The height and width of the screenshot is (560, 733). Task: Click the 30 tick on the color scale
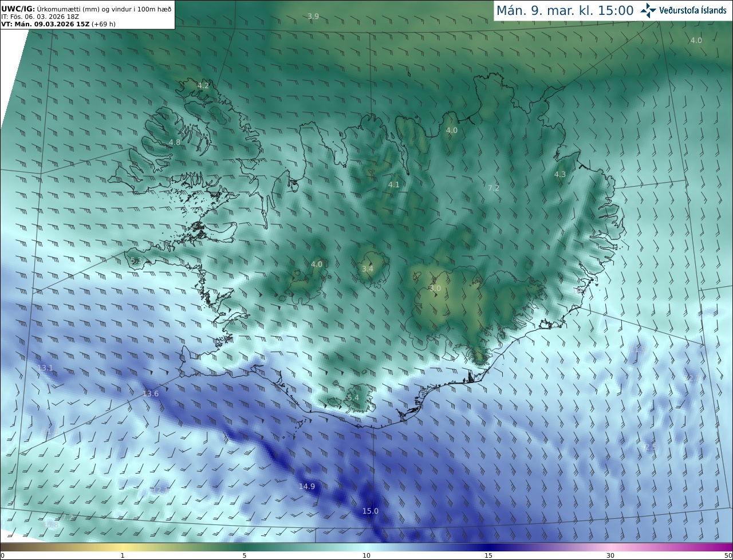coord(610,555)
